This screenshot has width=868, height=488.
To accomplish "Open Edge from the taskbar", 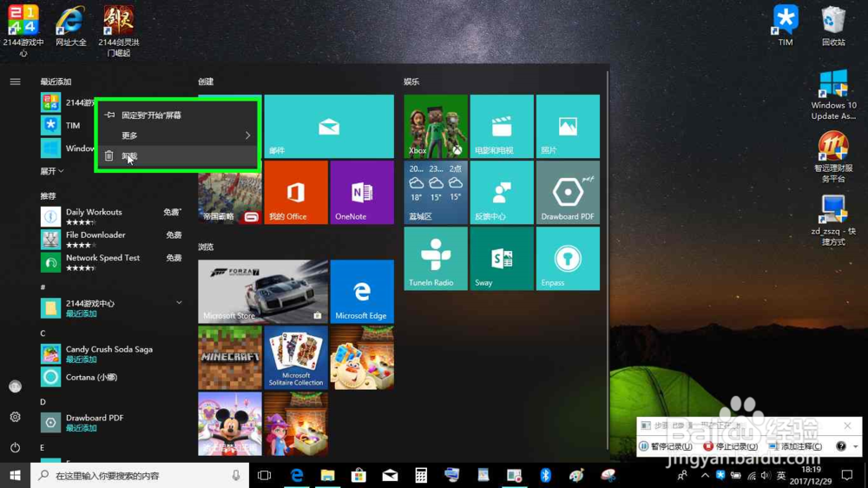I will 297,475.
